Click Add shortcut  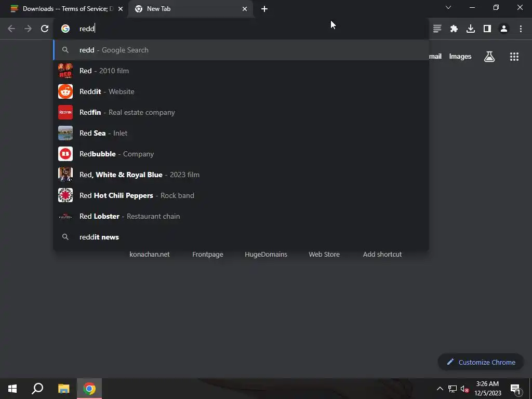pos(382,254)
